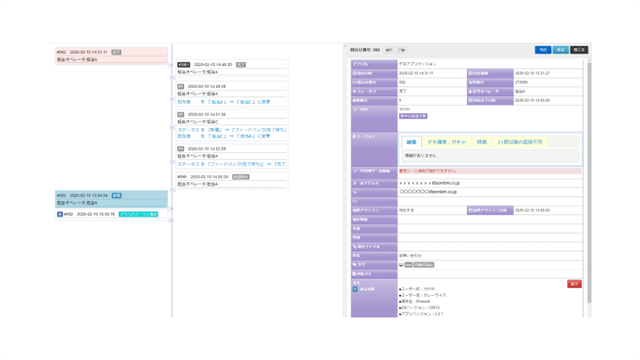The image size is (640, 360).
Task: Click the blue button in the header
Action: pyautogui.click(x=543, y=50)
